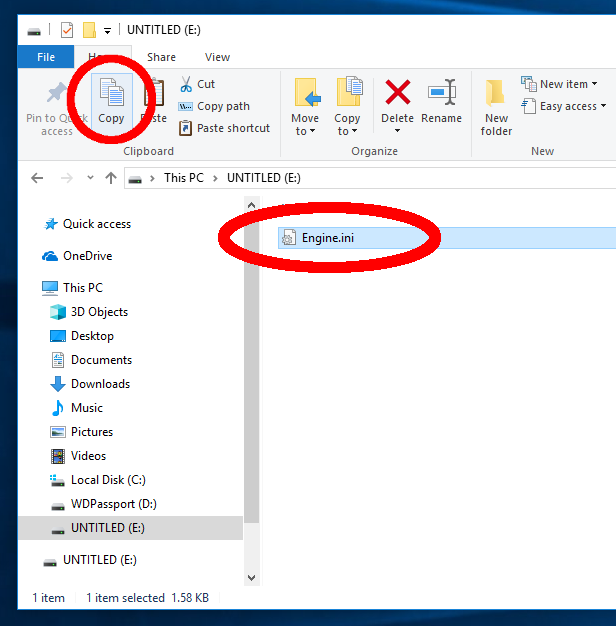The image size is (616, 626).
Task: Open the File menu tab
Action: click(x=46, y=57)
